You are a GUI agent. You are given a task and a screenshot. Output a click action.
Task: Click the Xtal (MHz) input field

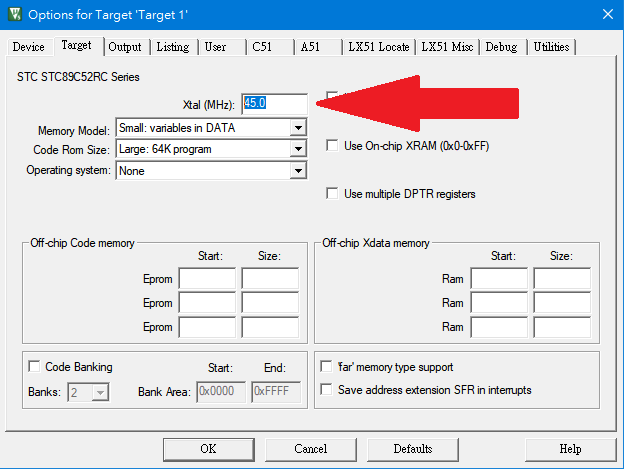coord(274,103)
